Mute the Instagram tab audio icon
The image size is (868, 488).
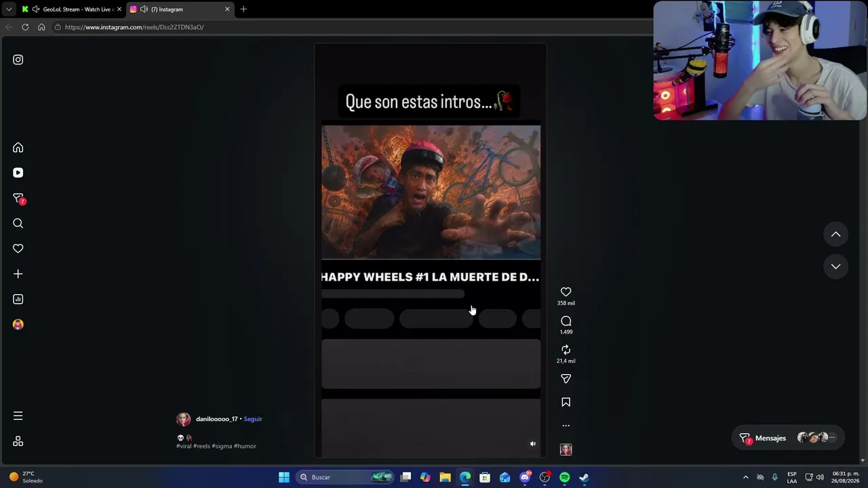pyautogui.click(x=144, y=9)
